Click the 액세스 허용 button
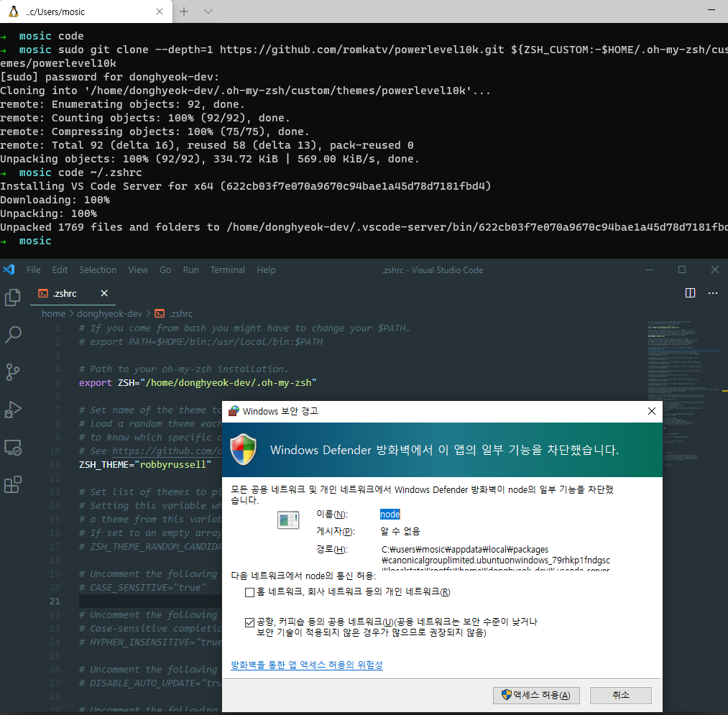 click(536, 695)
